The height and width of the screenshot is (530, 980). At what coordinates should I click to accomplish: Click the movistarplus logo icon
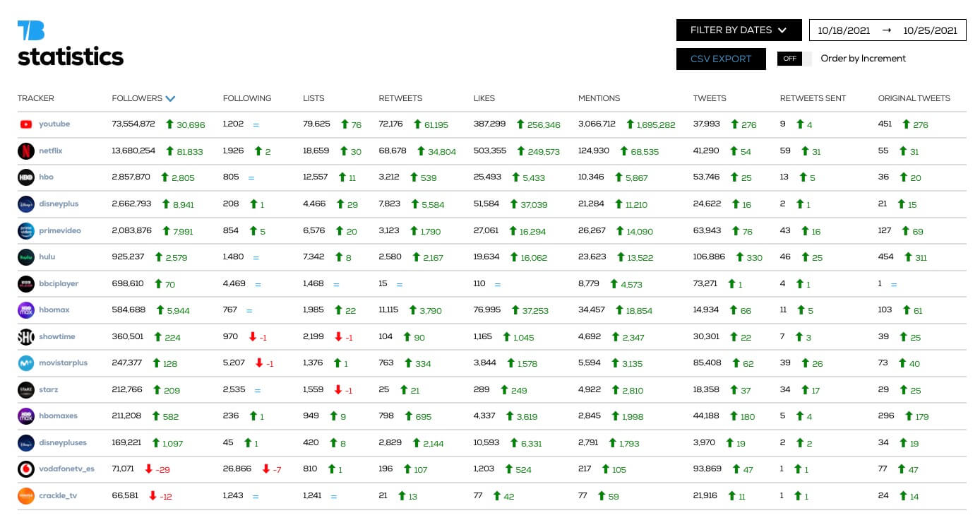[26, 363]
